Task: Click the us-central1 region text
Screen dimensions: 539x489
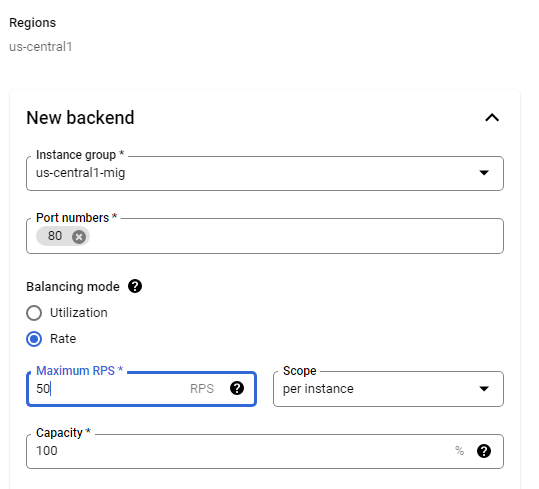Action: 41,47
